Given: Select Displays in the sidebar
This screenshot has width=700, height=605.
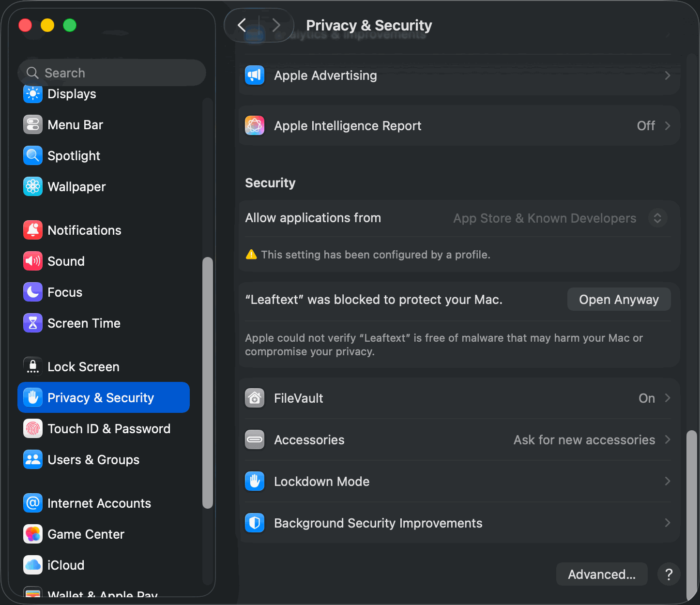Looking at the screenshot, I should click(104, 94).
